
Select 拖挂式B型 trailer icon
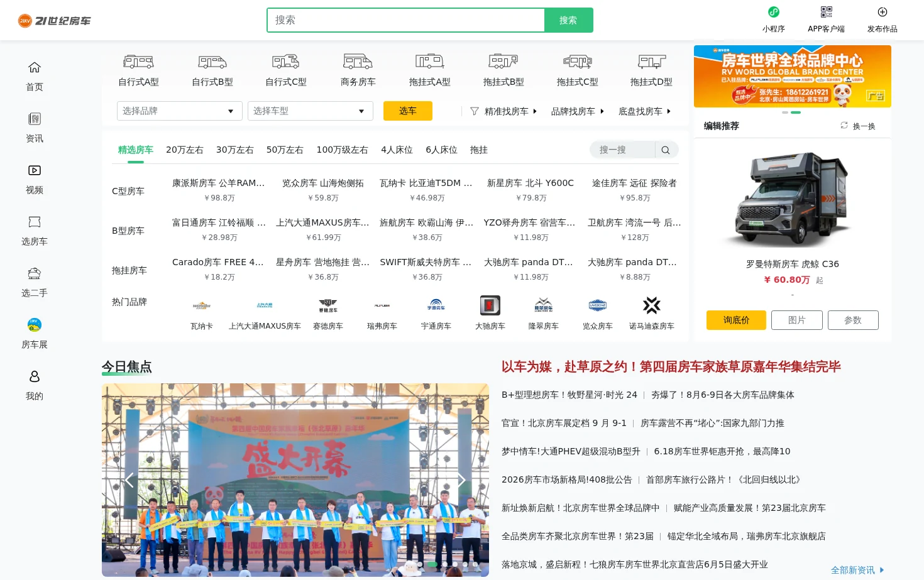tap(503, 62)
